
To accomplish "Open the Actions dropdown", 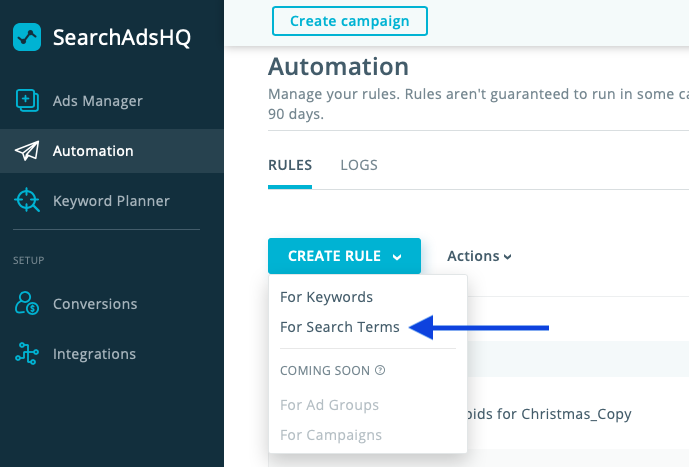I will tap(479, 256).
